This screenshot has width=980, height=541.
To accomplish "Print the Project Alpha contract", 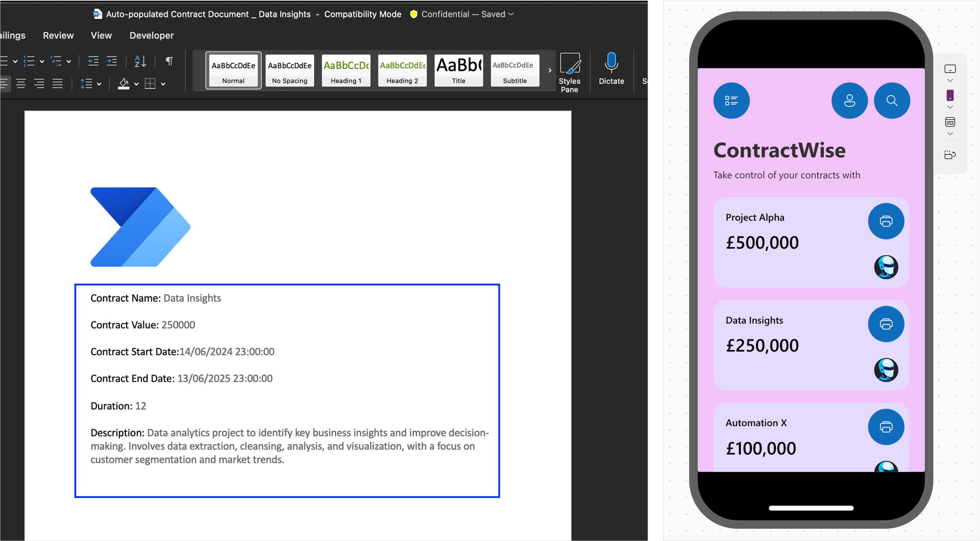I will (x=886, y=221).
